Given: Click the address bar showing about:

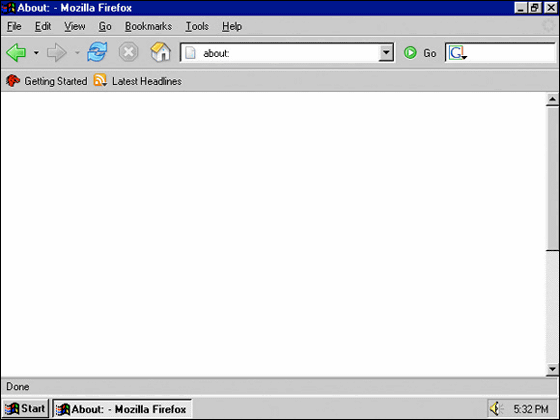Looking at the screenshot, I should pyautogui.click(x=288, y=52).
